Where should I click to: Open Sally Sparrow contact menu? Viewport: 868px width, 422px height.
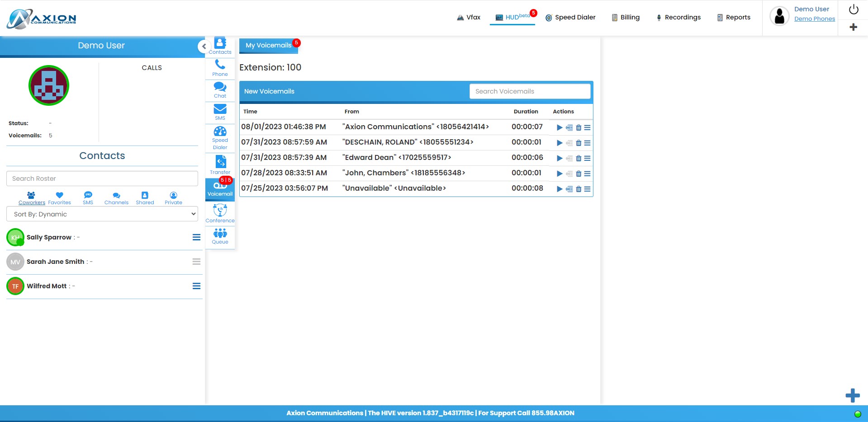click(x=196, y=237)
